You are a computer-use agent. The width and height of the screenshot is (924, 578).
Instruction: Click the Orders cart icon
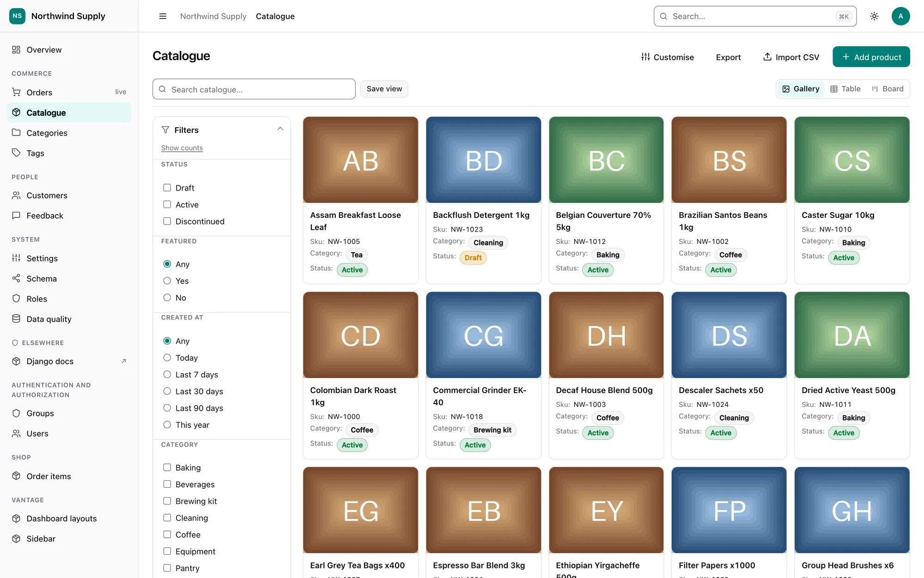coord(16,92)
